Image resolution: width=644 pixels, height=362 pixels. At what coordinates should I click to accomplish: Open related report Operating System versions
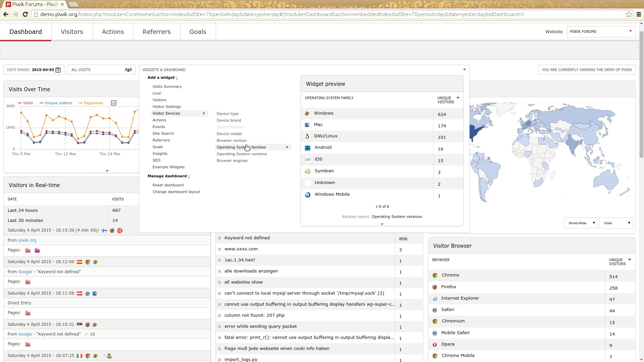[x=396, y=217]
